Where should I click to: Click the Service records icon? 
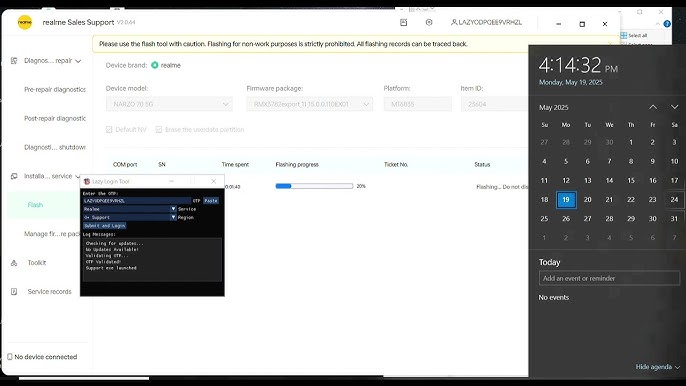click(x=14, y=291)
